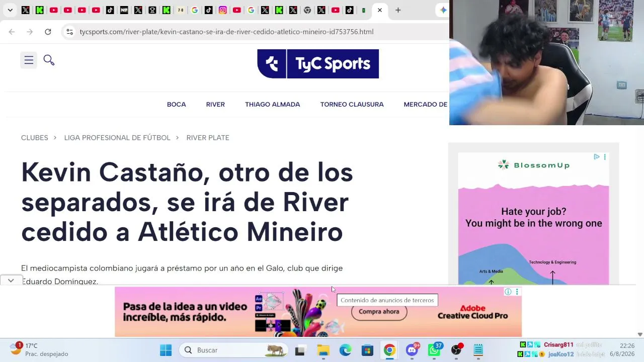Image resolution: width=644 pixels, height=362 pixels.
Task: Open Microsoft Store from the taskbar
Action: (x=367, y=350)
